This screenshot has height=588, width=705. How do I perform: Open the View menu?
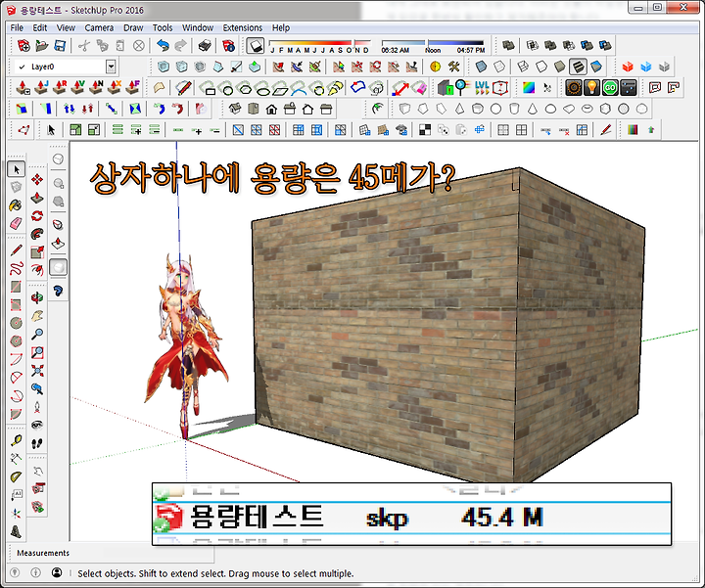click(66, 27)
